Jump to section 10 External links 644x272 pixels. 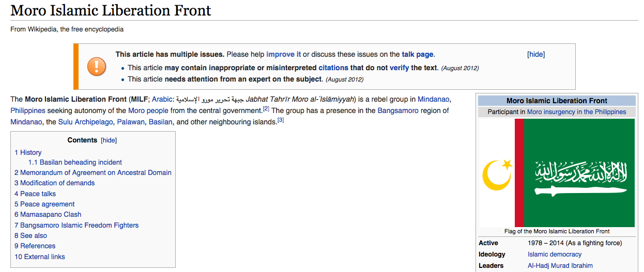(x=40, y=257)
